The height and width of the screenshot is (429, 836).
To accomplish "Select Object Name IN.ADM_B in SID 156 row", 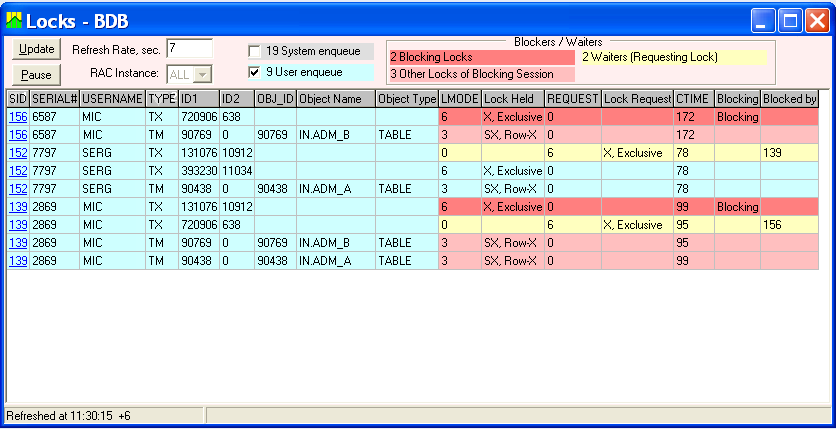I will tap(336, 135).
